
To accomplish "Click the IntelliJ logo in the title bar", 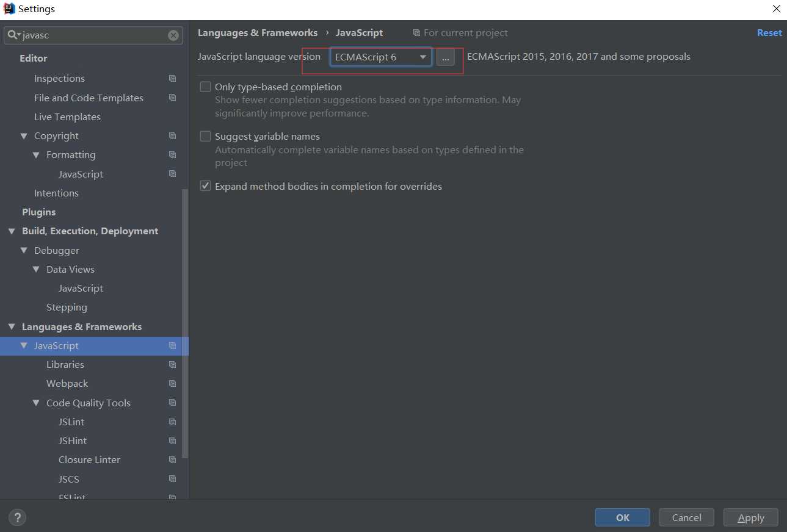I will [x=9, y=9].
